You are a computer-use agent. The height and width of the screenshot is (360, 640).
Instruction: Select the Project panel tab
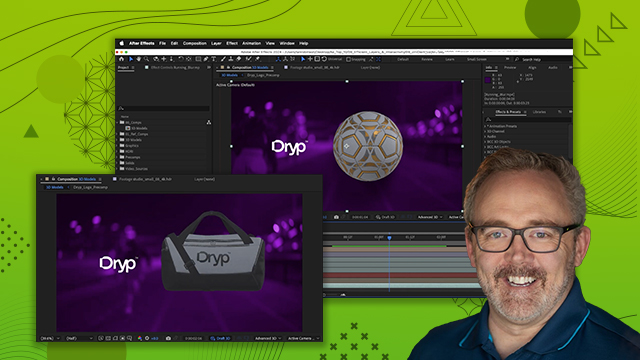(x=123, y=67)
